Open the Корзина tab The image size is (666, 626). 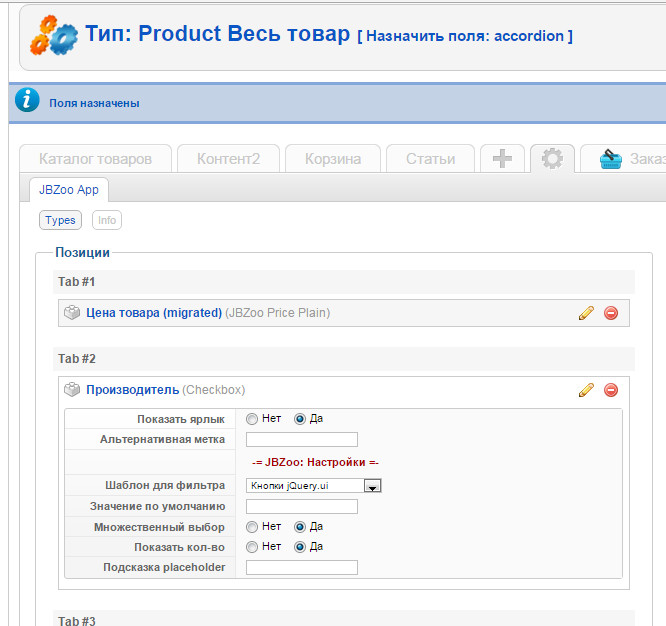(x=333, y=159)
